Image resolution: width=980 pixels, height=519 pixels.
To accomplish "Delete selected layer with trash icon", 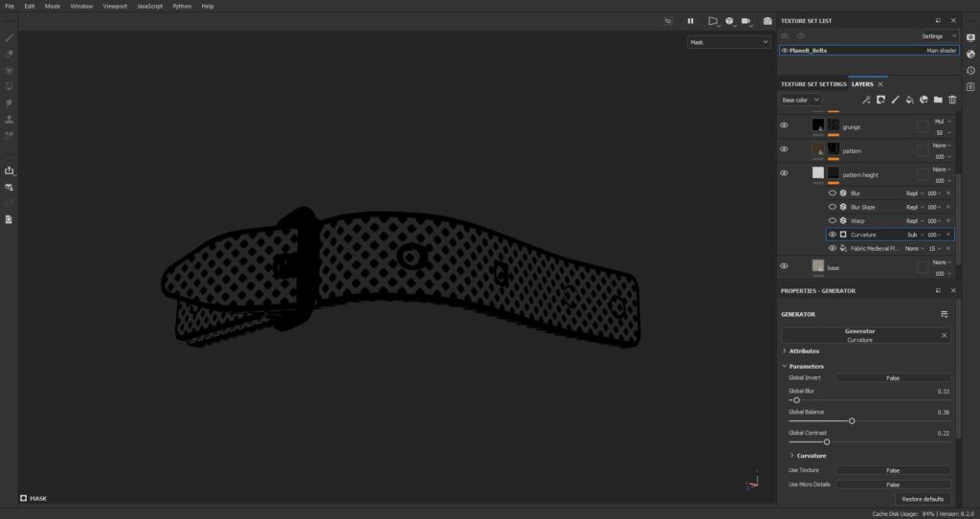I will pyautogui.click(x=952, y=100).
